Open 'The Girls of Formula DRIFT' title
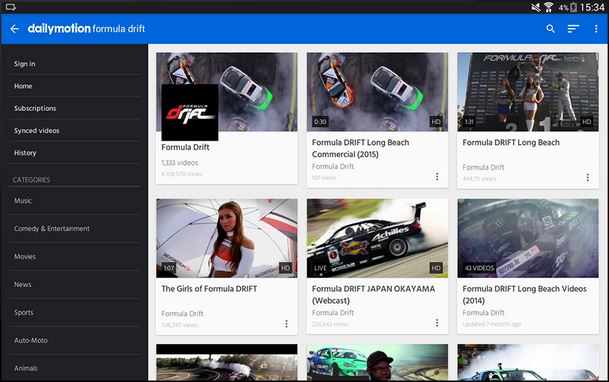The width and height of the screenshot is (609, 382). [x=209, y=289]
